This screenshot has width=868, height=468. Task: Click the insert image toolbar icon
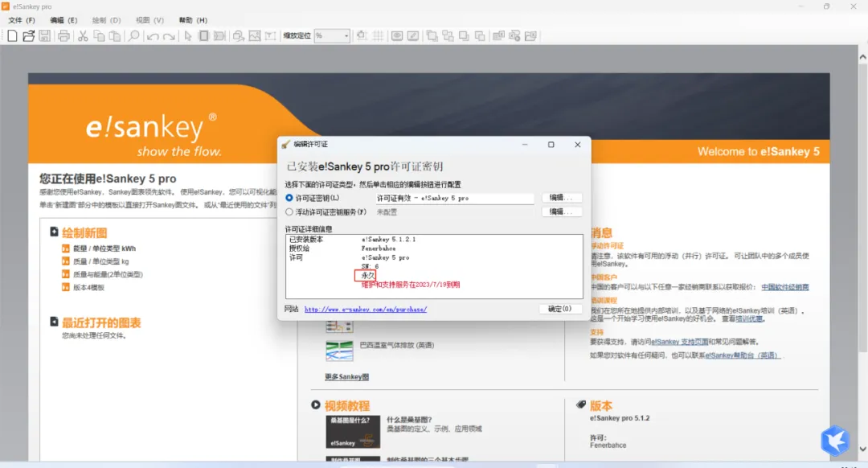tap(255, 36)
